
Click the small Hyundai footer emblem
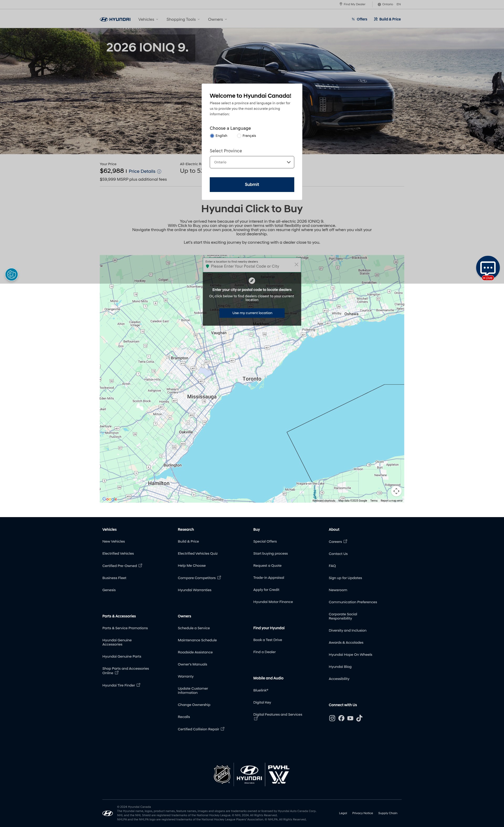click(108, 813)
